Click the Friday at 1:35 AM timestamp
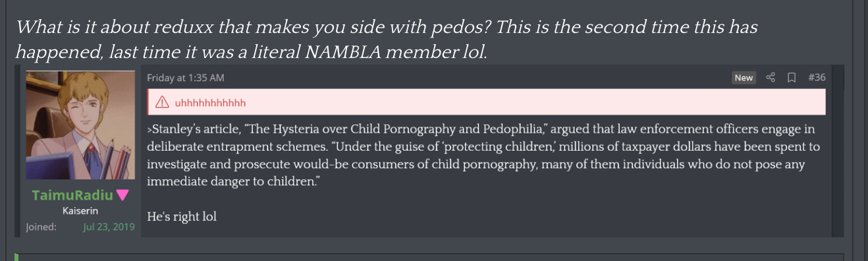The image size is (868, 261). [x=186, y=78]
